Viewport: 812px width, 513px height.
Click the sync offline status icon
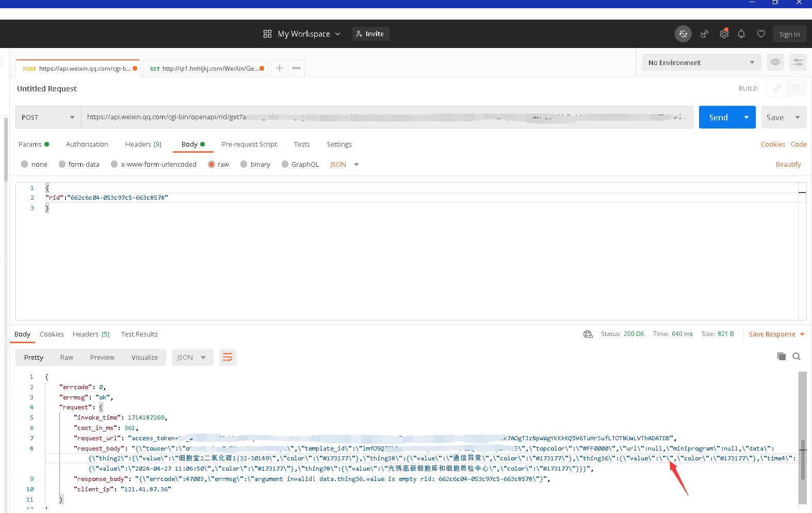(x=683, y=34)
